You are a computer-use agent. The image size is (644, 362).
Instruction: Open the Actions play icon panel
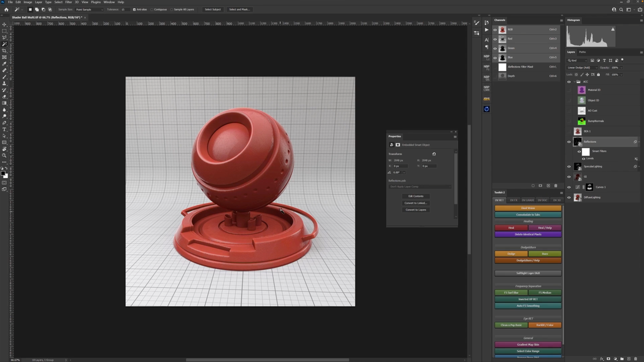pyautogui.click(x=487, y=30)
